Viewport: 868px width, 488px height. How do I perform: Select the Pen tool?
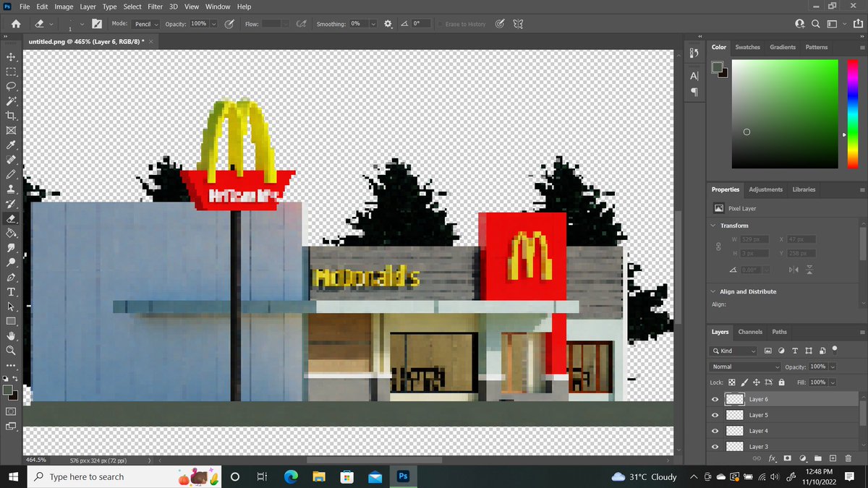pyautogui.click(x=11, y=278)
